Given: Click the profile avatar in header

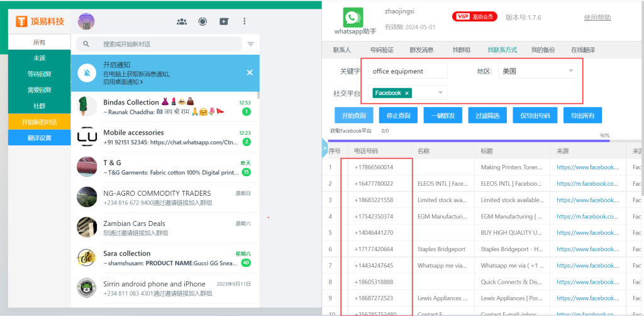Looking at the screenshot, I should 86,21.
